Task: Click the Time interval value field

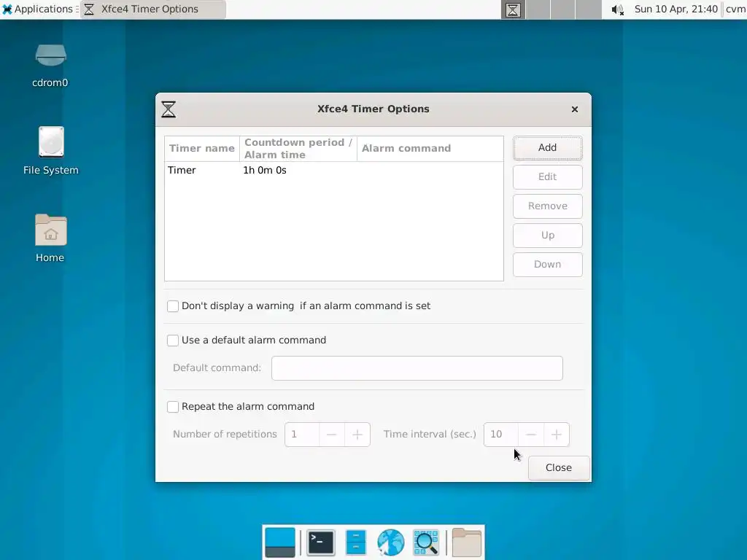Action: pos(501,435)
